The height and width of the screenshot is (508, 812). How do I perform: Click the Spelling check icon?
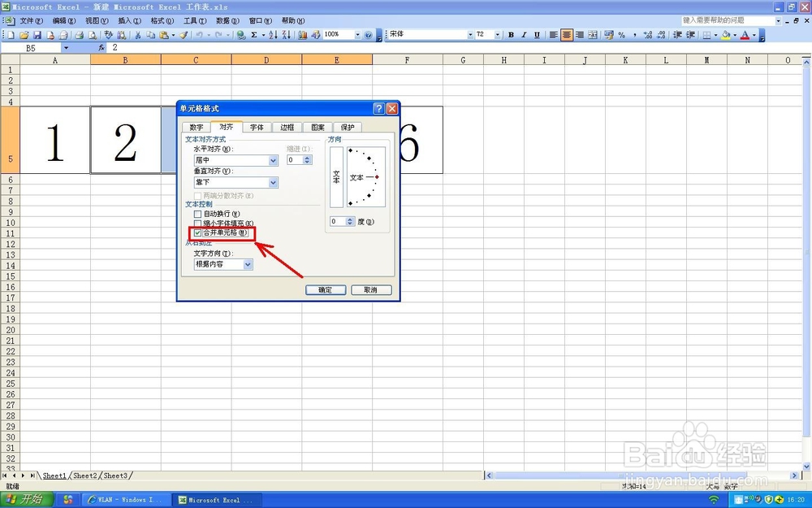click(x=108, y=35)
